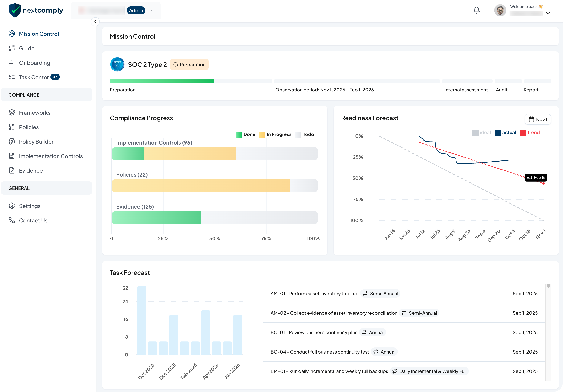
Task: Expand the Admin organization dropdown
Action: (x=152, y=10)
